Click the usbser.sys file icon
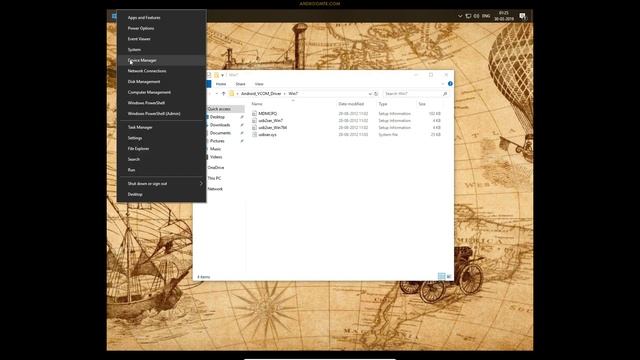The height and width of the screenshot is (360, 640). pos(254,134)
